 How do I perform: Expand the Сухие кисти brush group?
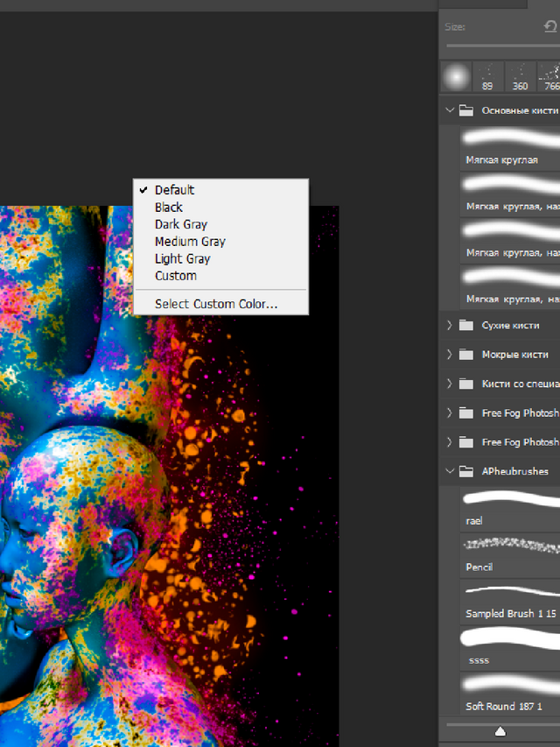pyautogui.click(x=450, y=326)
